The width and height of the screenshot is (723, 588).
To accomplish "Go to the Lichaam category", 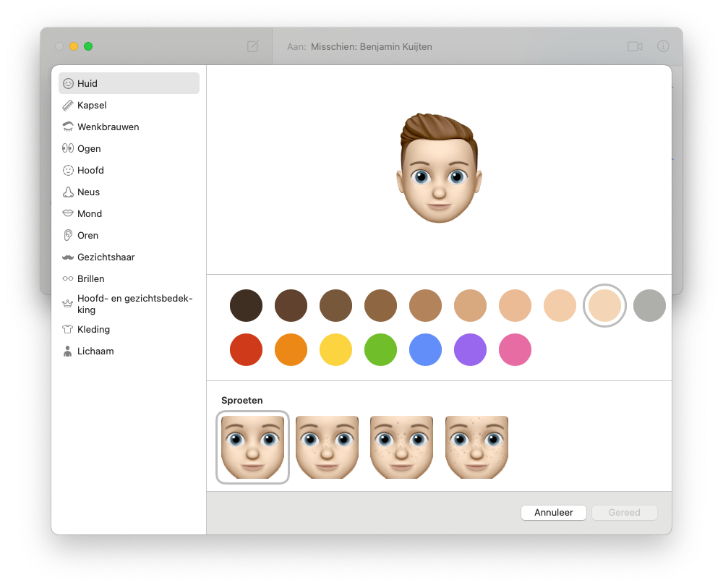I will 129,351.
